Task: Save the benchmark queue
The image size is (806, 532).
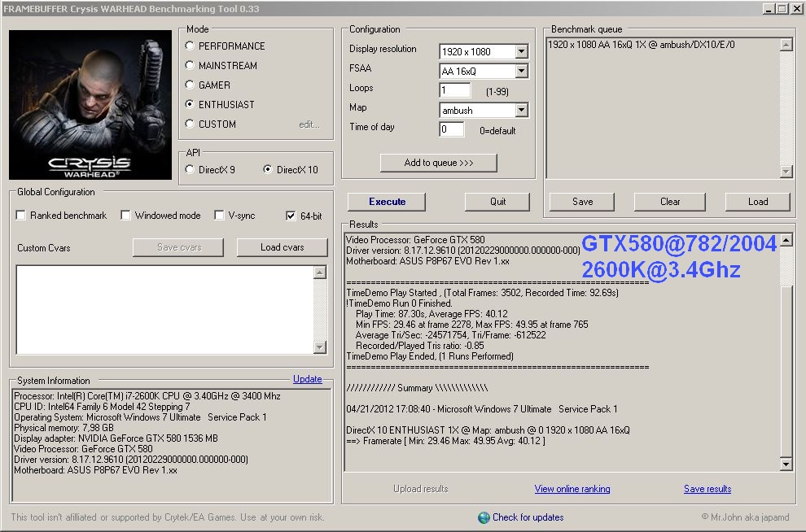Action: [x=582, y=202]
